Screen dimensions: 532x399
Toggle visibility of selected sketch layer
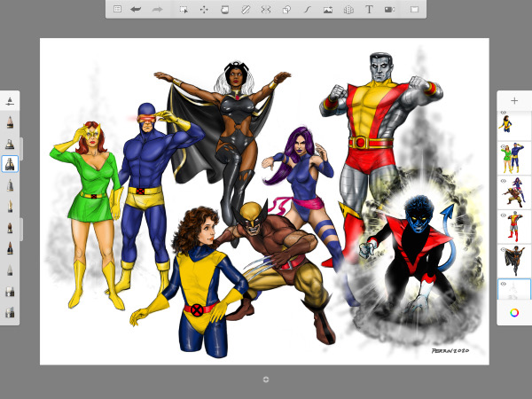pos(503,284)
